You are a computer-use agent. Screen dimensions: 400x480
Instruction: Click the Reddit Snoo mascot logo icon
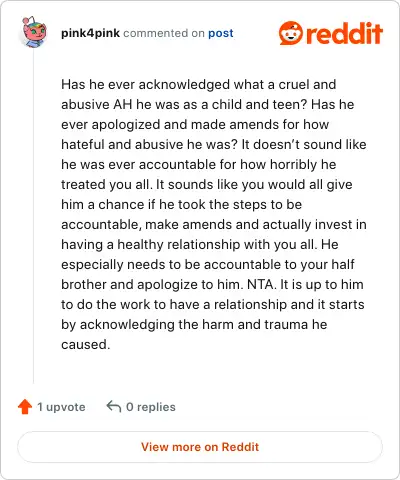tap(291, 33)
